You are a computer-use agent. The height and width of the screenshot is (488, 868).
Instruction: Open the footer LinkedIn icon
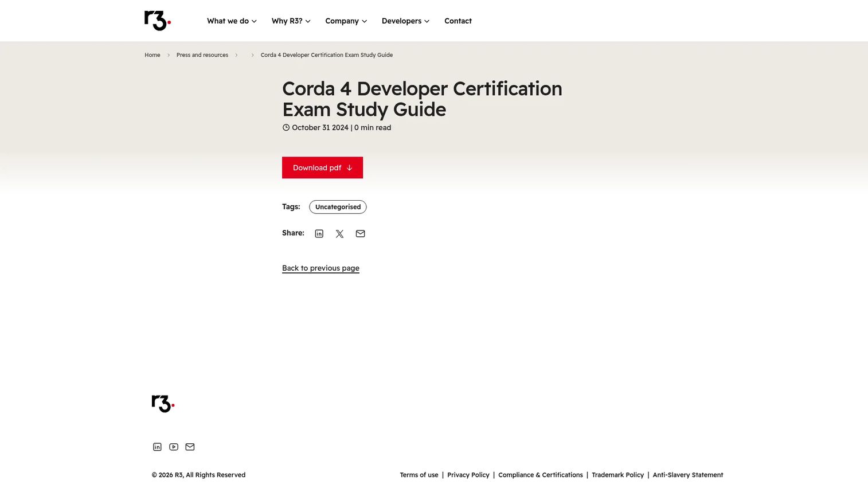157,447
